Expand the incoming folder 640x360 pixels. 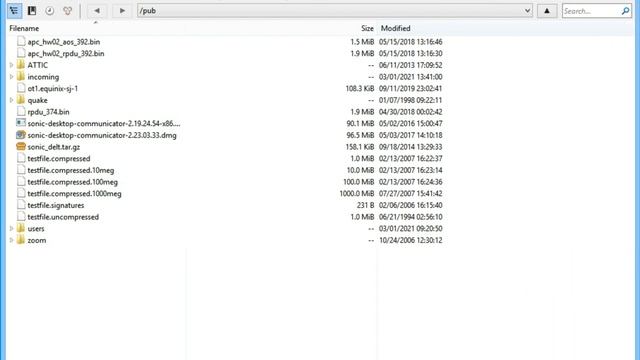[x=11, y=77]
